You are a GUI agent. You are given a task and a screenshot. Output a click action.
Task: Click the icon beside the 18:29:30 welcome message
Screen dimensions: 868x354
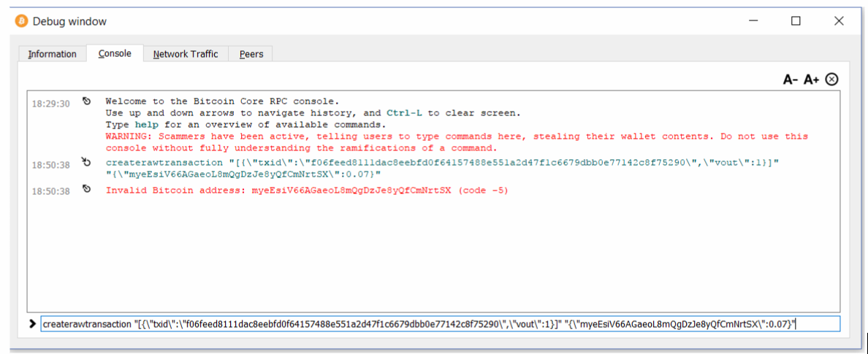coord(86,101)
